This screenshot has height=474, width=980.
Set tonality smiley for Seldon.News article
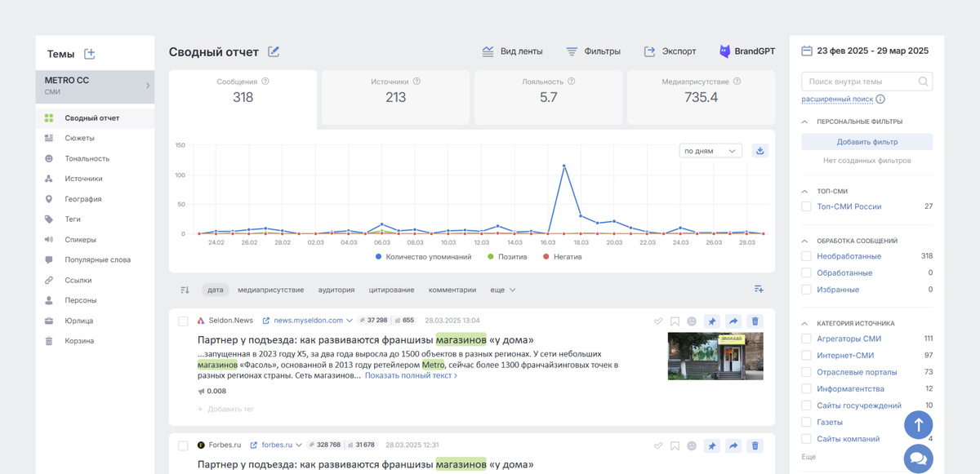click(692, 321)
